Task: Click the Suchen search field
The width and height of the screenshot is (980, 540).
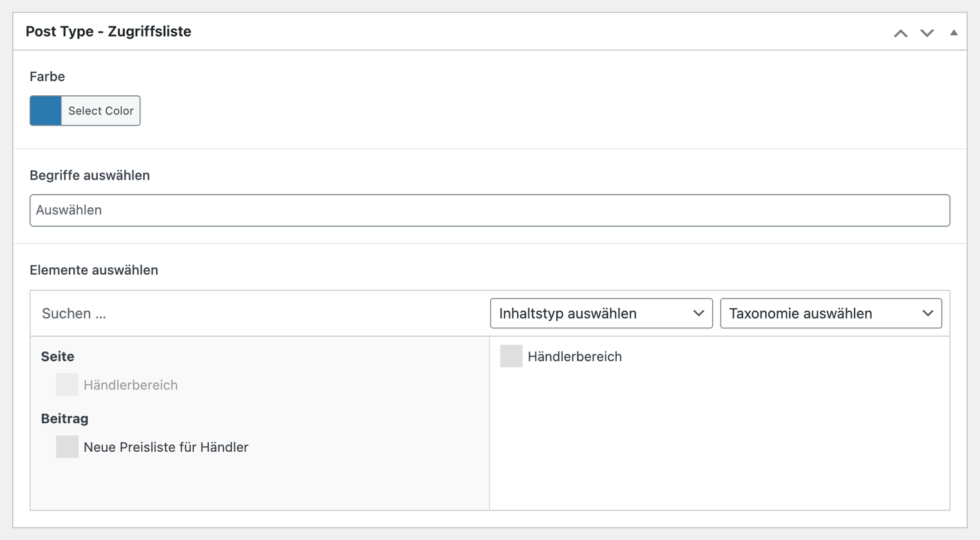Action: (260, 313)
